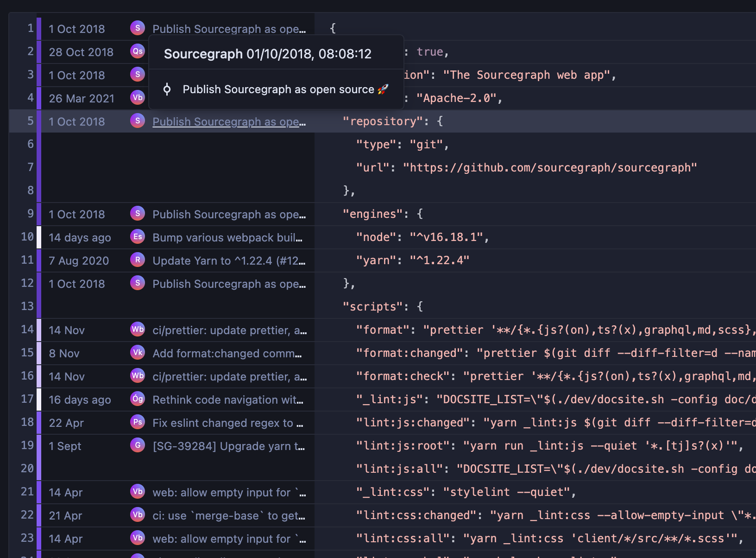The height and width of the screenshot is (558, 756).
Task: Open 'ci: use merge-base to get' commit
Action: click(x=229, y=515)
